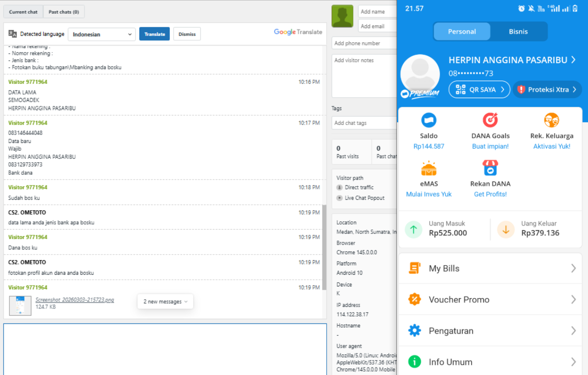Click the Translate button
588x375 pixels.
click(154, 34)
